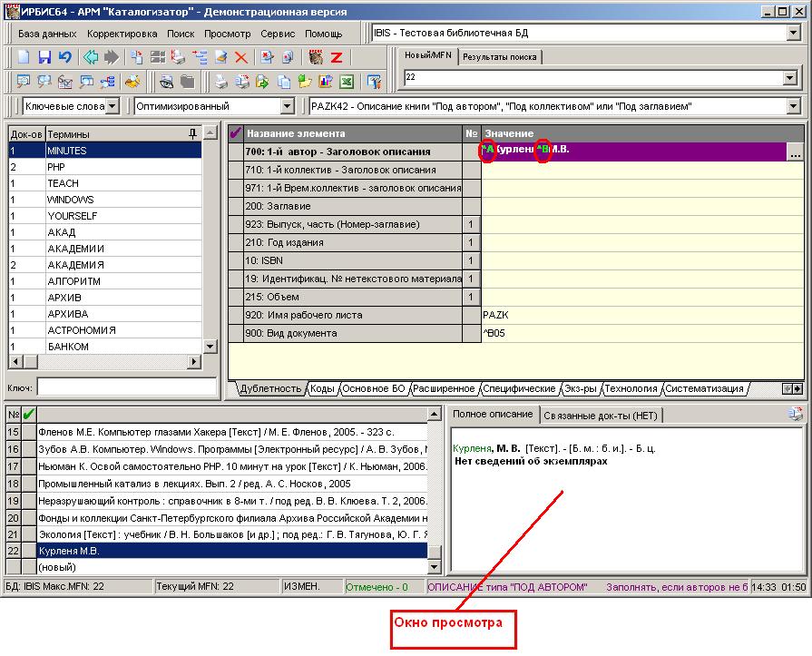Screen dimensions: 812x656
Task: Click the checkmark header in the field grid
Action: 236,133
